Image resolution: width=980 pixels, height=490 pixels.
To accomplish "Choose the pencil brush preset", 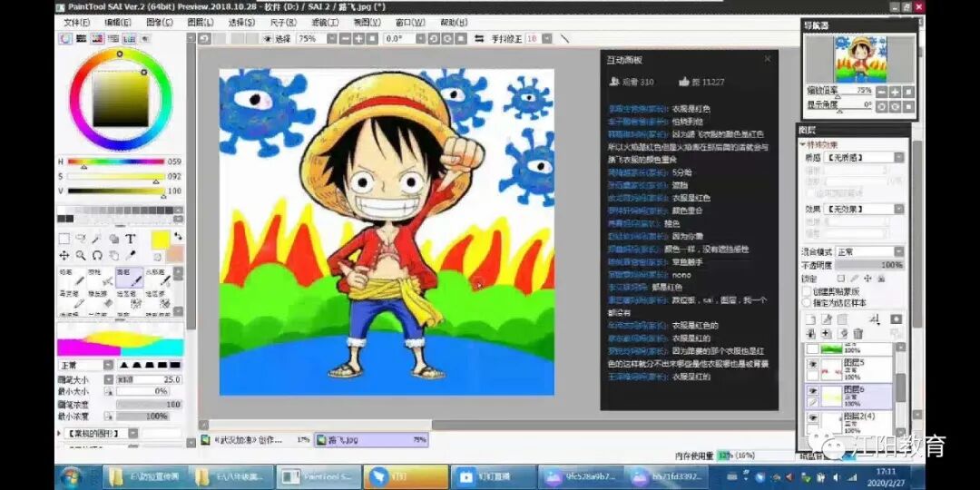I will pos(72,278).
